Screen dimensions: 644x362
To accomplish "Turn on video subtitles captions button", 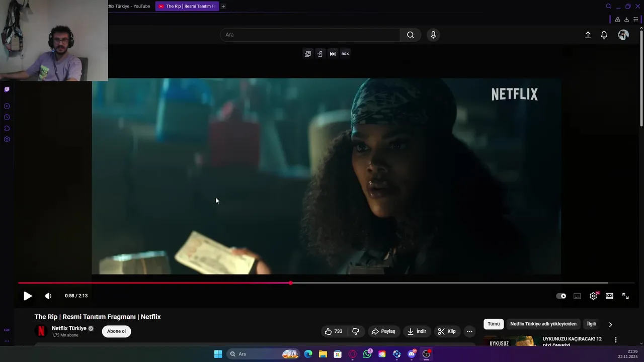I will [x=577, y=296].
